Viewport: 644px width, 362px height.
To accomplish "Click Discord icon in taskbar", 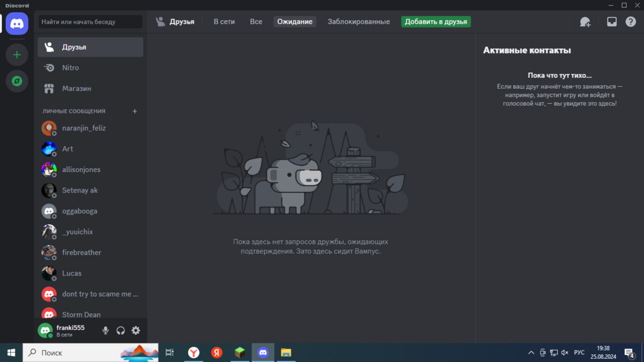I will [263, 352].
